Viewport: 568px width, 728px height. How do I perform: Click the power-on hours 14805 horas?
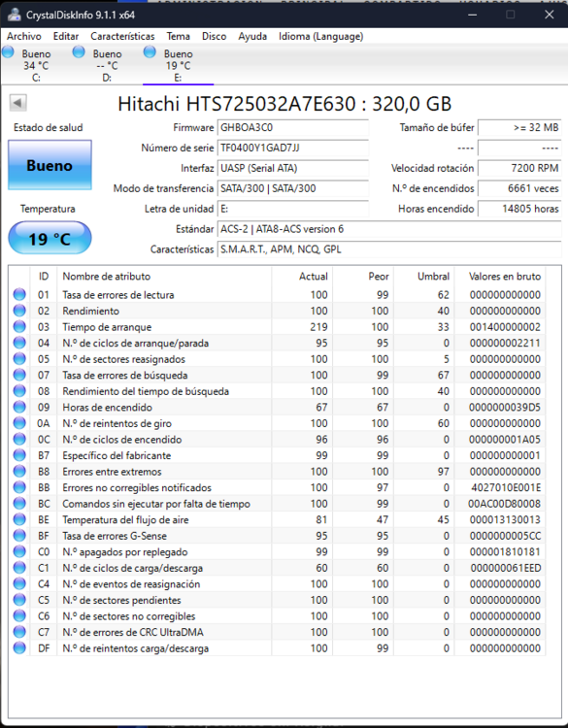[519, 209]
